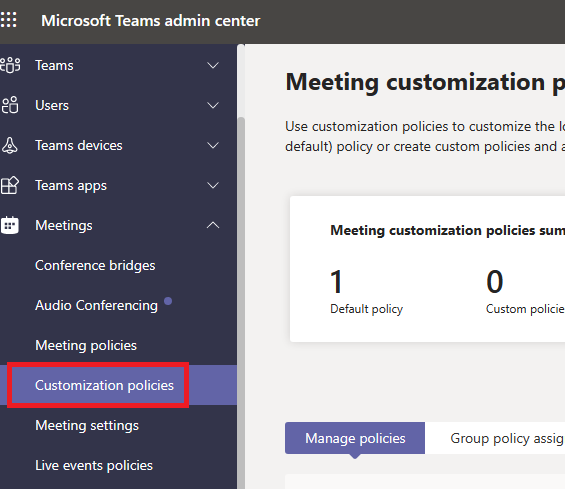Click the Meeting customization policies summary heading

[448, 230]
